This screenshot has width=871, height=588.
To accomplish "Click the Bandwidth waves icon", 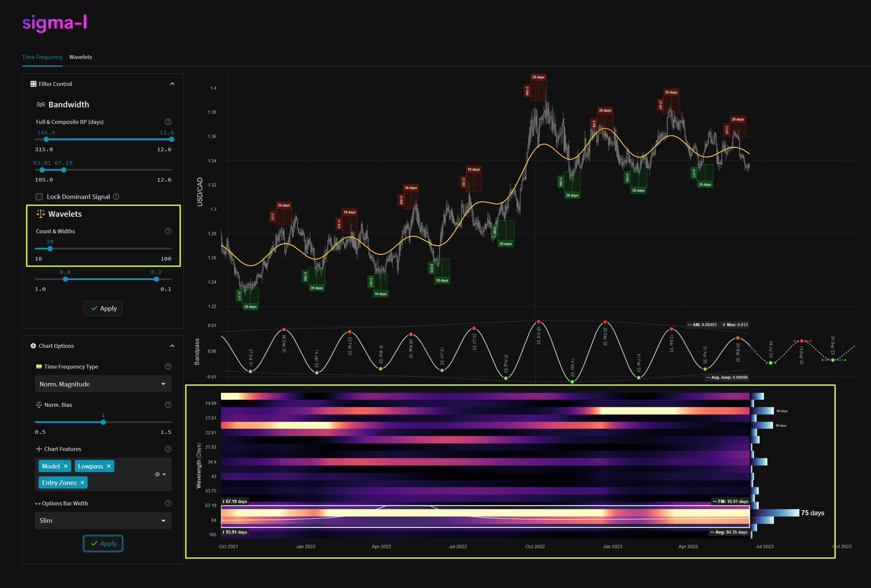I will pyautogui.click(x=41, y=104).
